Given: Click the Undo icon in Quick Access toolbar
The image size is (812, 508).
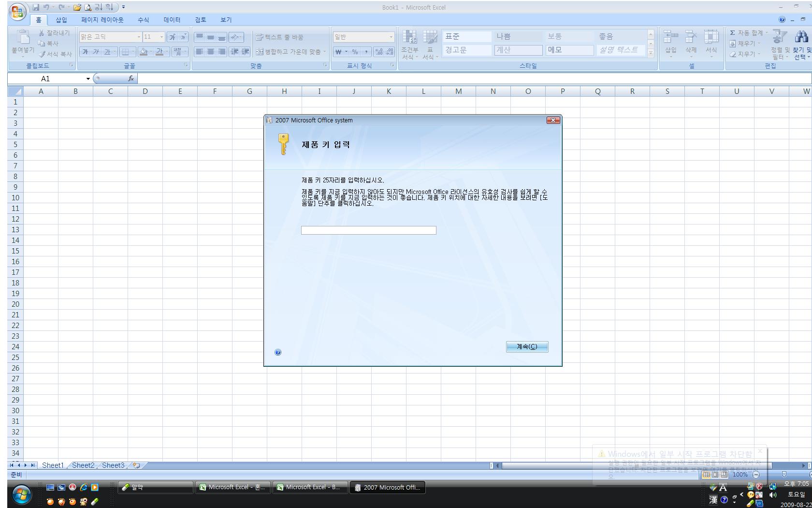Looking at the screenshot, I should point(46,7).
